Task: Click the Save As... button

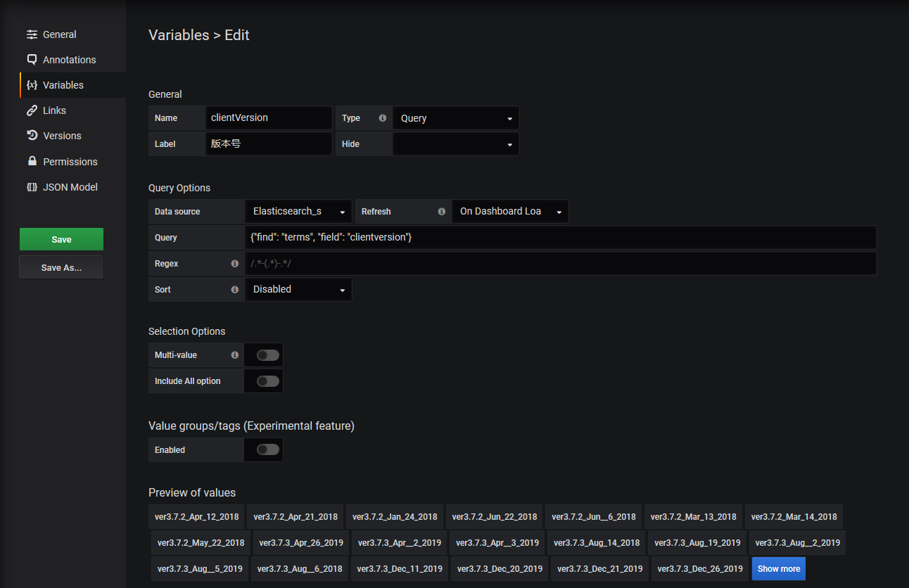Action: click(x=61, y=267)
